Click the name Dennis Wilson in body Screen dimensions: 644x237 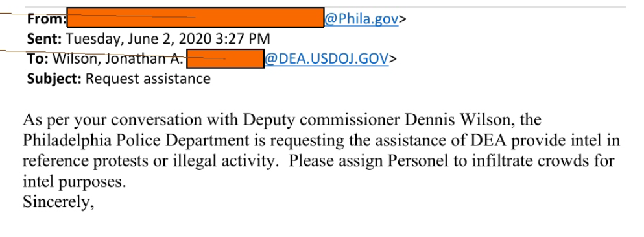tap(461, 119)
